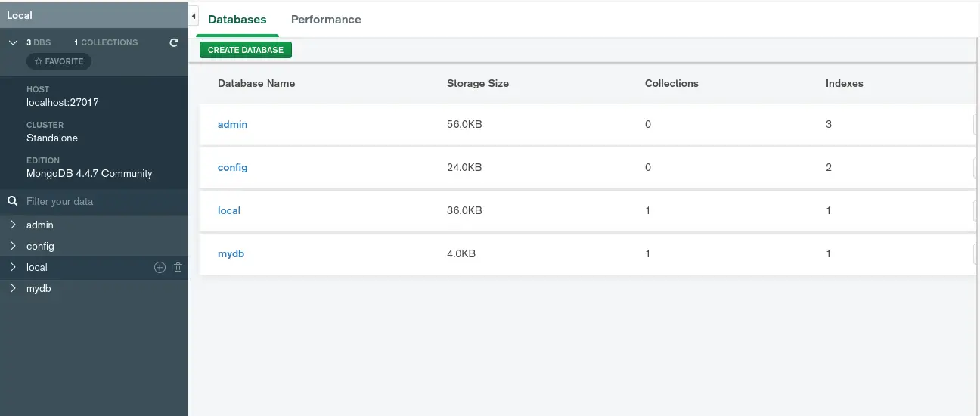
Task: Open the config database link in table
Action: (232, 167)
